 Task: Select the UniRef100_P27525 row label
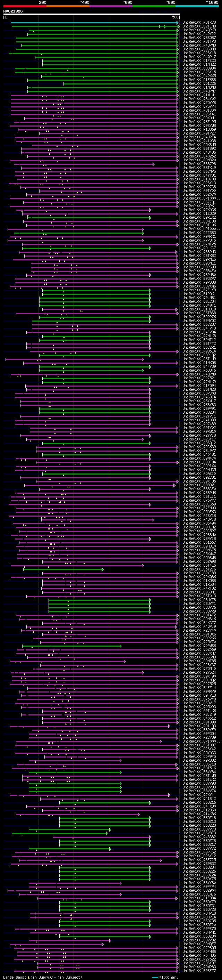[199, 684]
